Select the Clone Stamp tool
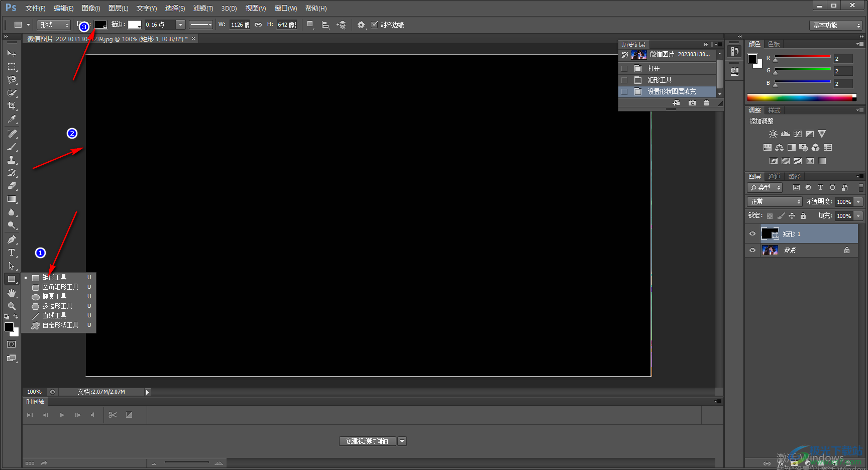 [12, 160]
